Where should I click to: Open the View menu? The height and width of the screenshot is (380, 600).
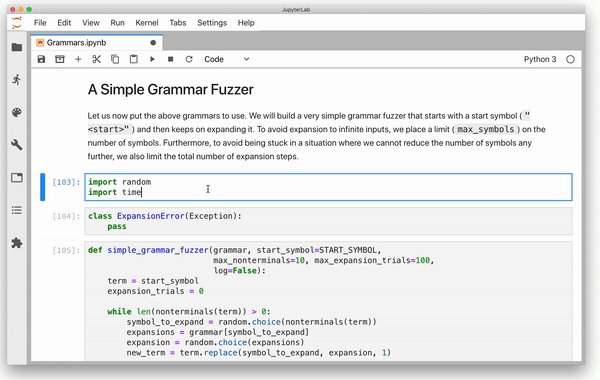pyautogui.click(x=91, y=23)
